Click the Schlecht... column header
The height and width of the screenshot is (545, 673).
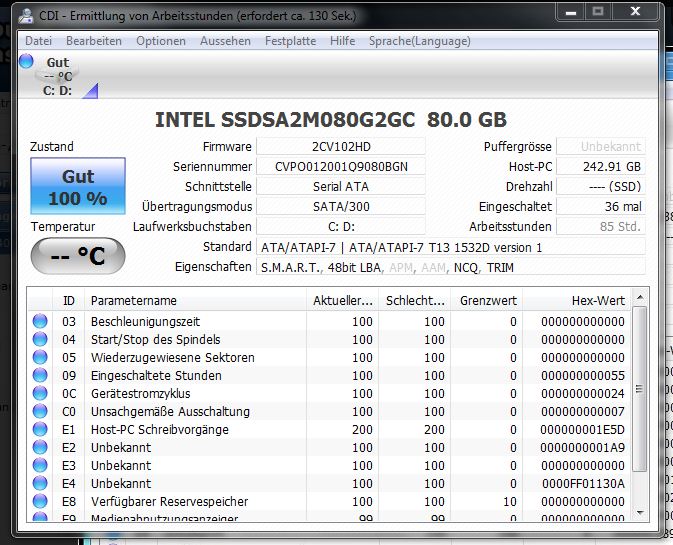tap(415, 300)
